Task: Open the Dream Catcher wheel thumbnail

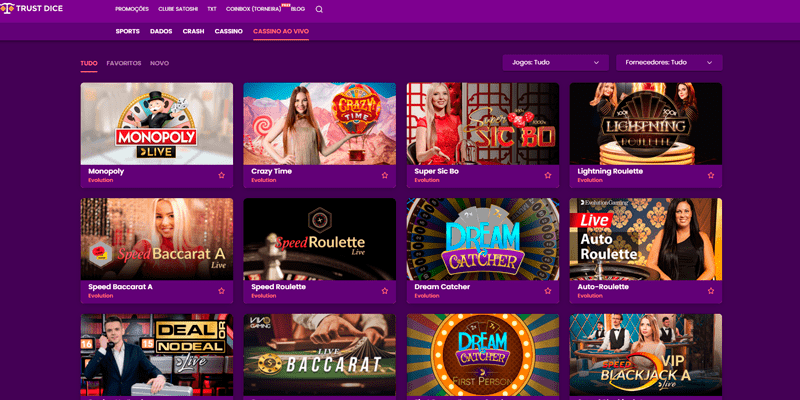Action: coord(483,239)
